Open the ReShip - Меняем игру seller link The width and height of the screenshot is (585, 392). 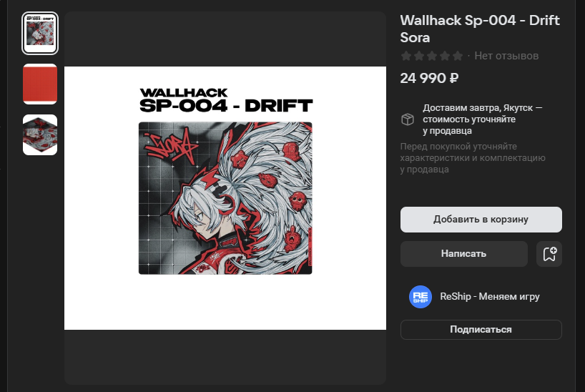coord(489,297)
